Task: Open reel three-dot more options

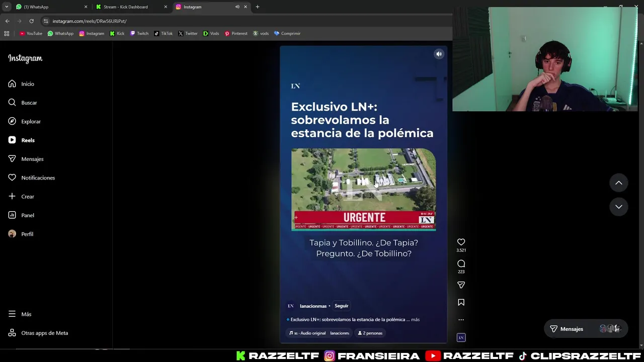Action: [461, 320]
